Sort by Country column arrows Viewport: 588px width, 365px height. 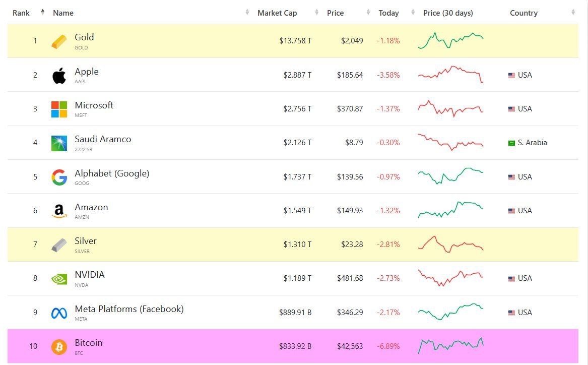(573, 13)
